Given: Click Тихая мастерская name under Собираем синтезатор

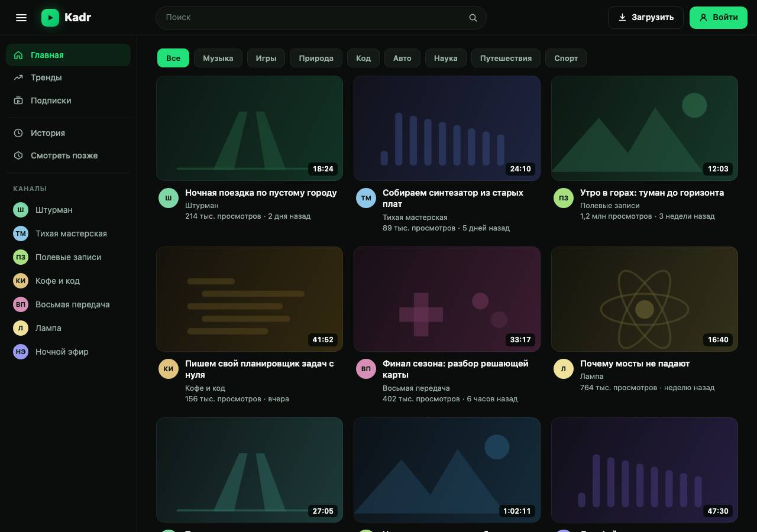Looking at the screenshot, I should [415, 218].
